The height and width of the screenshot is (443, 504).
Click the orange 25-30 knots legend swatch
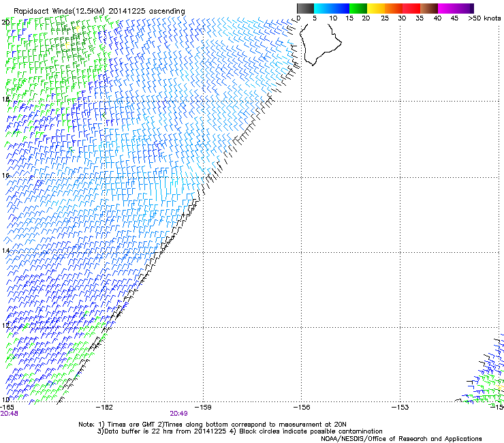point(394,8)
